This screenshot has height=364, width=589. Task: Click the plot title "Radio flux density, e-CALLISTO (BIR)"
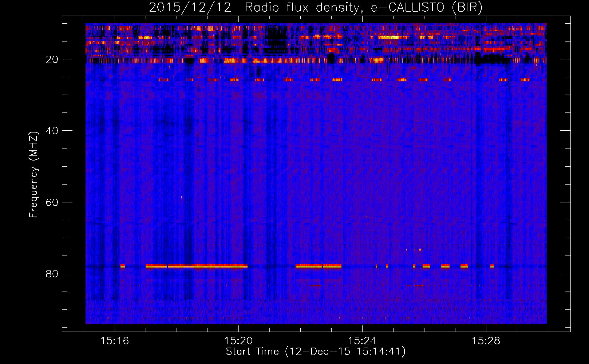coord(363,8)
